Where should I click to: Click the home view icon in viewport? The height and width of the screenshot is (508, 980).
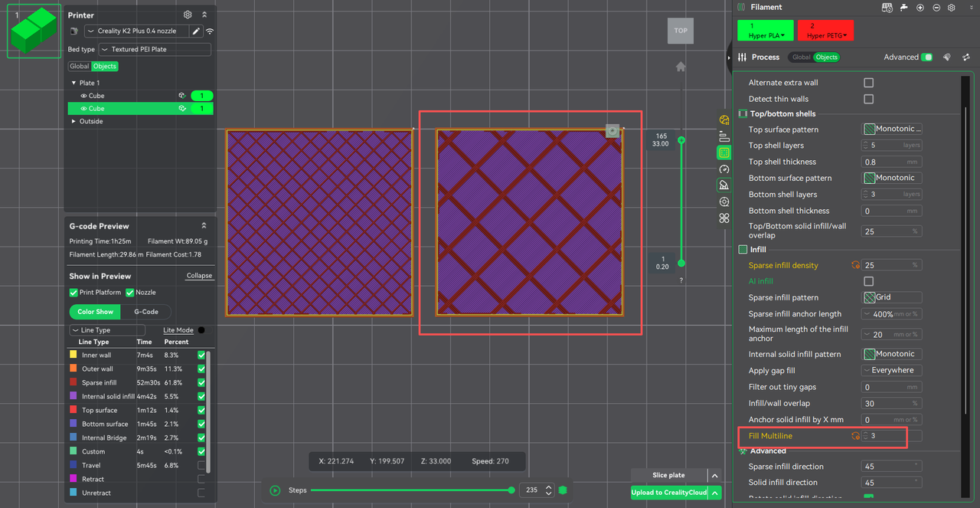pos(680,67)
